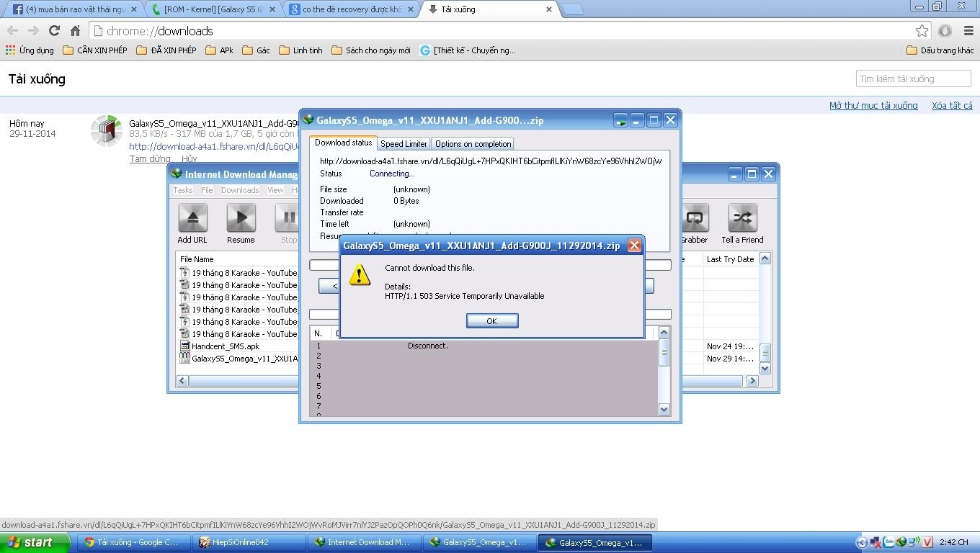980x553 pixels.
Task: Click Xóa tất cả link
Action: pos(952,106)
